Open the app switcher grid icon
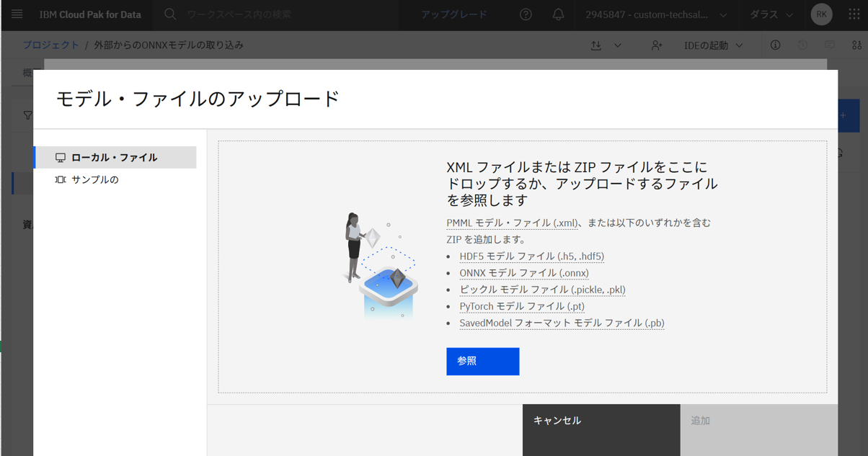Screen dimensions: 868x456 pyautogui.click(x=854, y=14)
